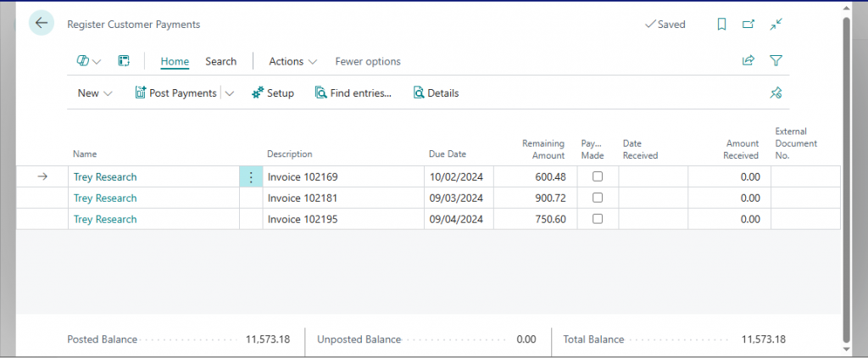Check Payment Made for Invoice 102181
Image resolution: width=868 pixels, height=358 pixels.
(x=598, y=198)
